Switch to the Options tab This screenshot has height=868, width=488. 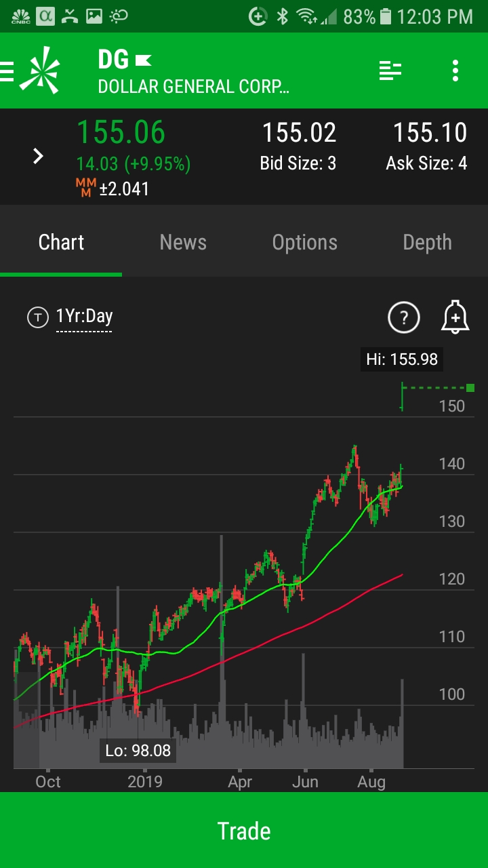(304, 243)
